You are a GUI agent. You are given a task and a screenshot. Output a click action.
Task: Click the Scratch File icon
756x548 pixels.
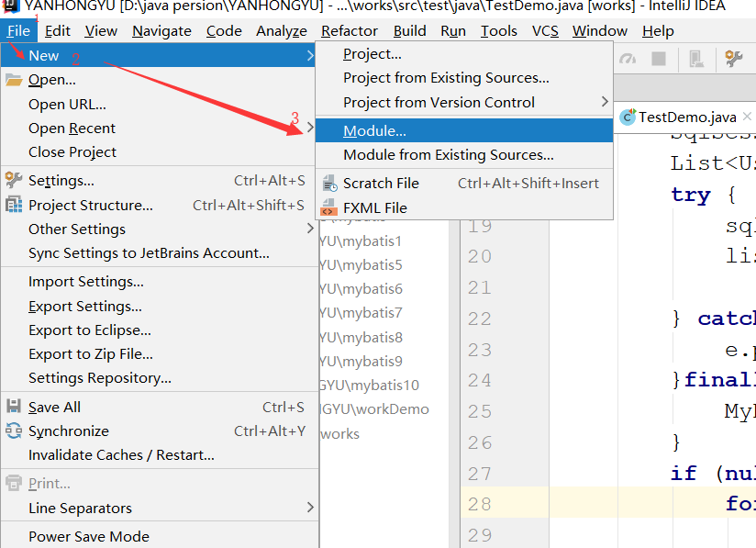point(328,184)
